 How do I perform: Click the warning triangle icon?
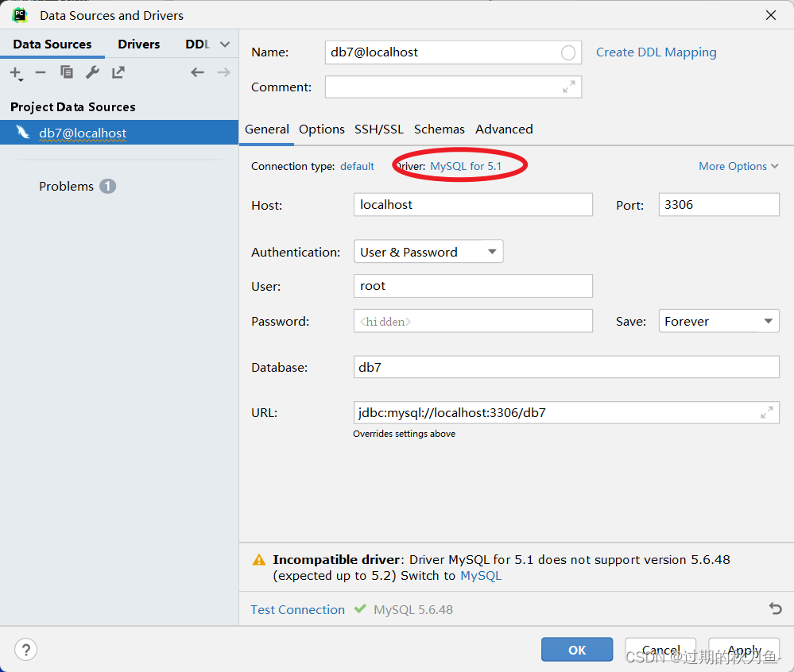point(259,560)
